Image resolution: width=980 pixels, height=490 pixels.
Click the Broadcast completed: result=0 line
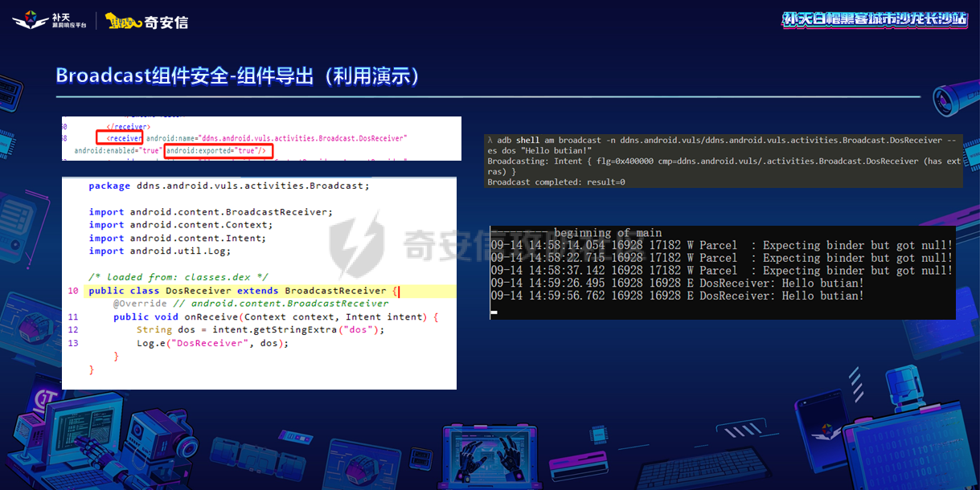[556, 182]
